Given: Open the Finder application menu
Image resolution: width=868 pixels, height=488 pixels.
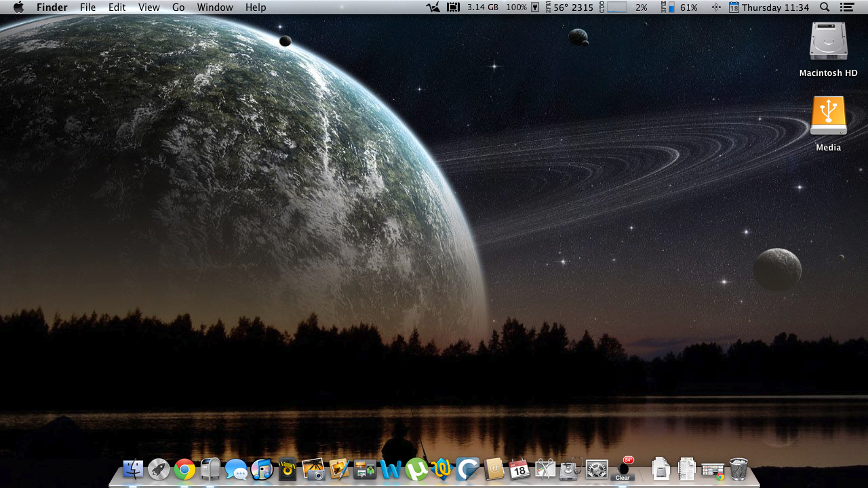Looking at the screenshot, I should click(x=52, y=7).
